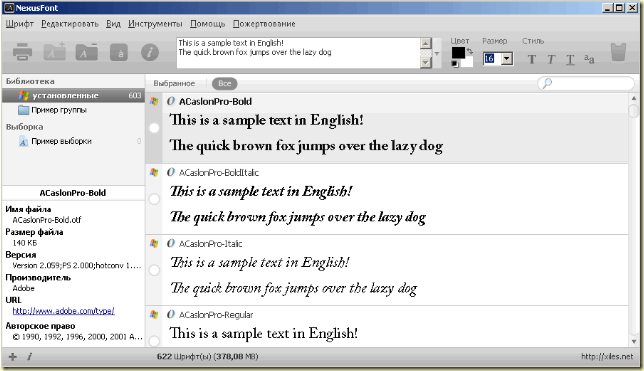Click the Print toolbar icon

pos(22,52)
